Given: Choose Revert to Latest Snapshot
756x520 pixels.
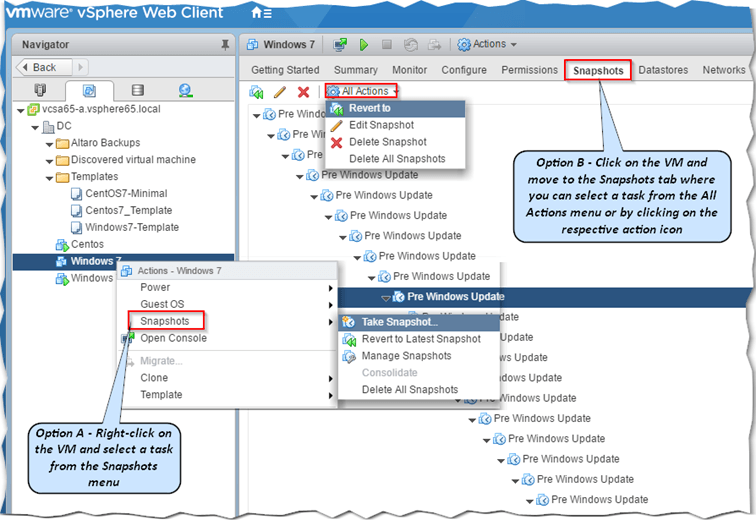Looking at the screenshot, I should pyautogui.click(x=418, y=339).
